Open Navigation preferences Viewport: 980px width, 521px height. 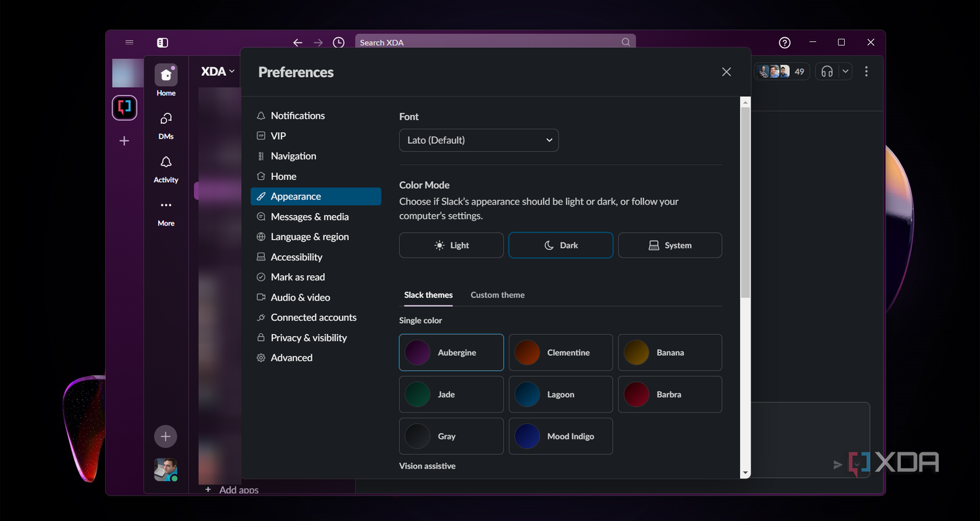316,156
